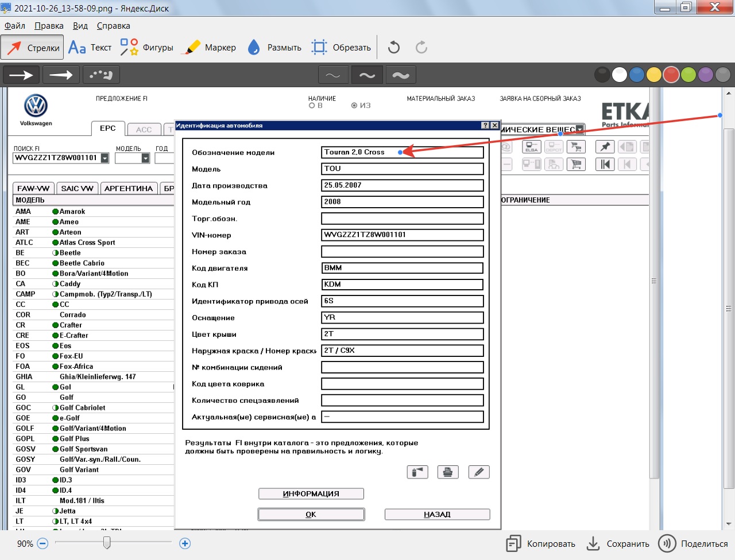Switch to the FAW-VW market tab
This screenshot has width=735, height=560.
pyautogui.click(x=33, y=188)
